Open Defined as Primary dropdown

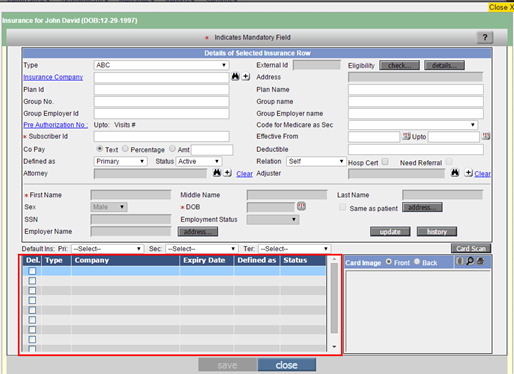(120, 161)
